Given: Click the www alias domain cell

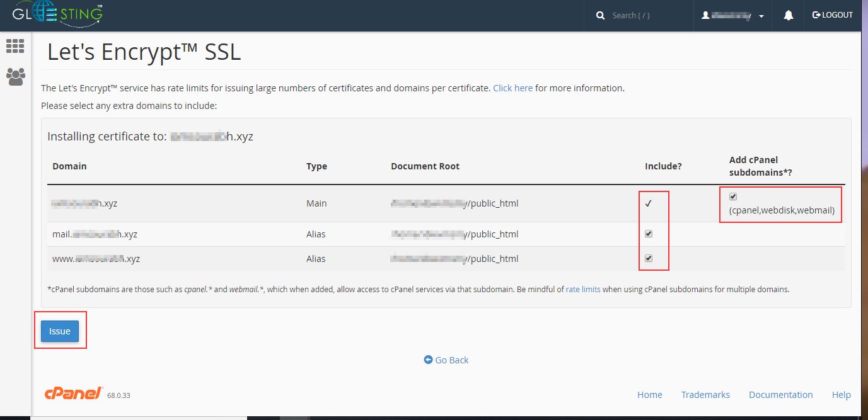Looking at the screenshot, I should point(96,259).
